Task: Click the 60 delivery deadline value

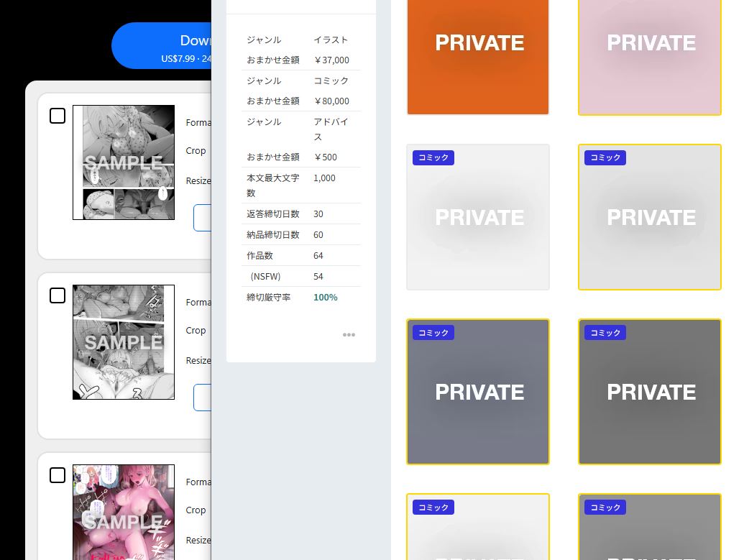Action: click(x=318, y=235)
